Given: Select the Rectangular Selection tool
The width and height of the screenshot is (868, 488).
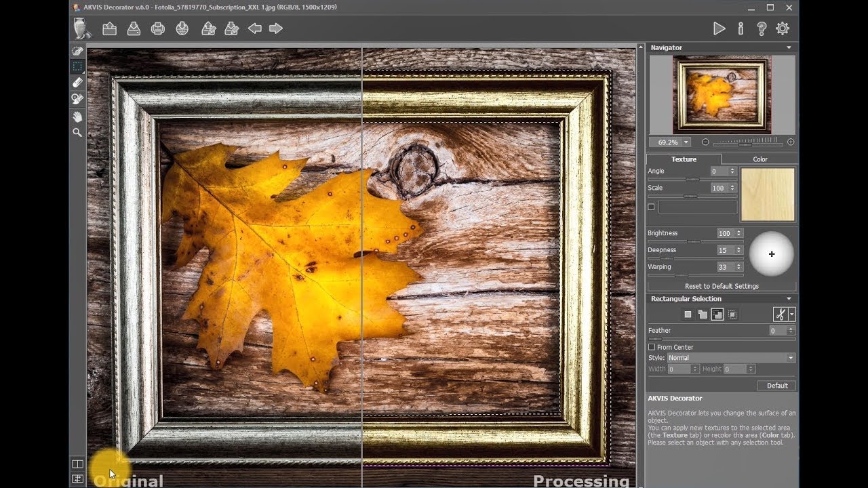Looking at the screenshot, I should (x=78, y=66).
